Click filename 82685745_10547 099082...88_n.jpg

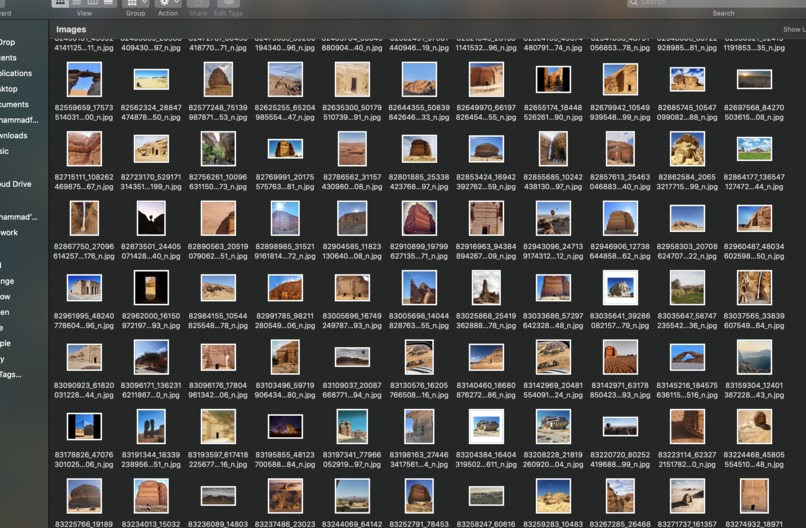point(687,113)
